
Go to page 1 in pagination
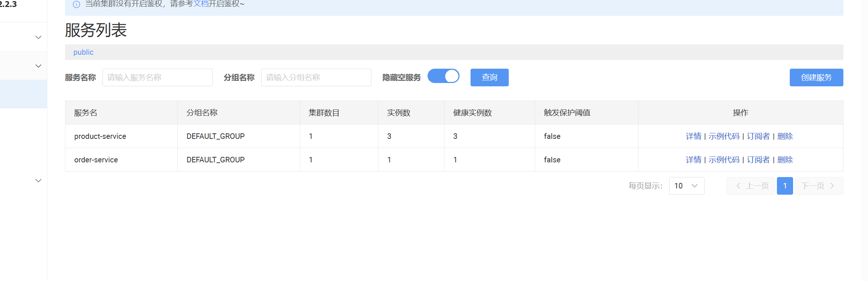[785, 186]
